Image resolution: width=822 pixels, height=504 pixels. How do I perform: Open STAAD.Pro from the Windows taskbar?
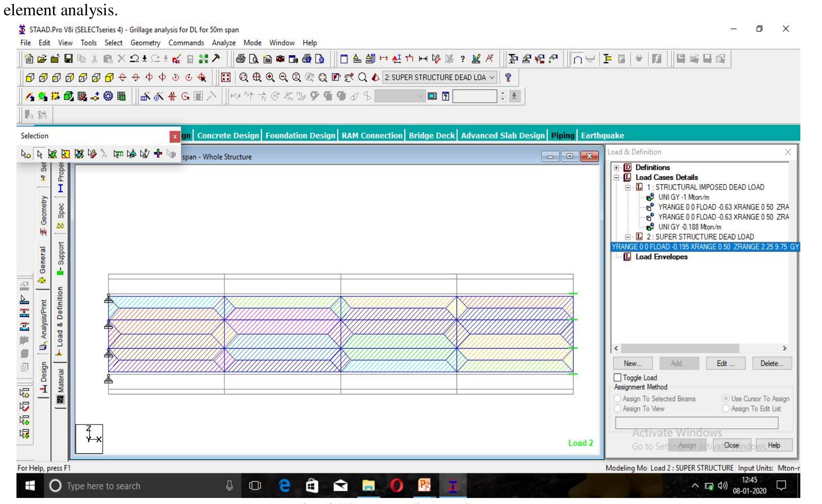tap(453, 486)
